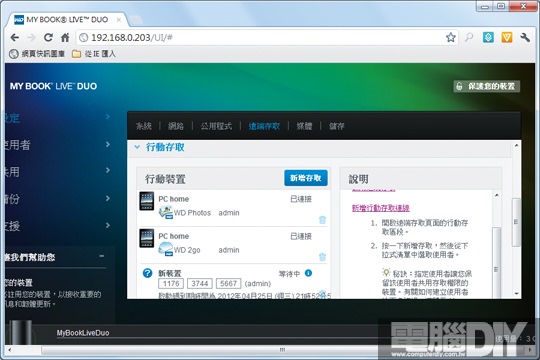Screen dimensions: 540x360
Task: Switch to the 系統 tab
Action: pyautogui.click(x=144, y=126)
